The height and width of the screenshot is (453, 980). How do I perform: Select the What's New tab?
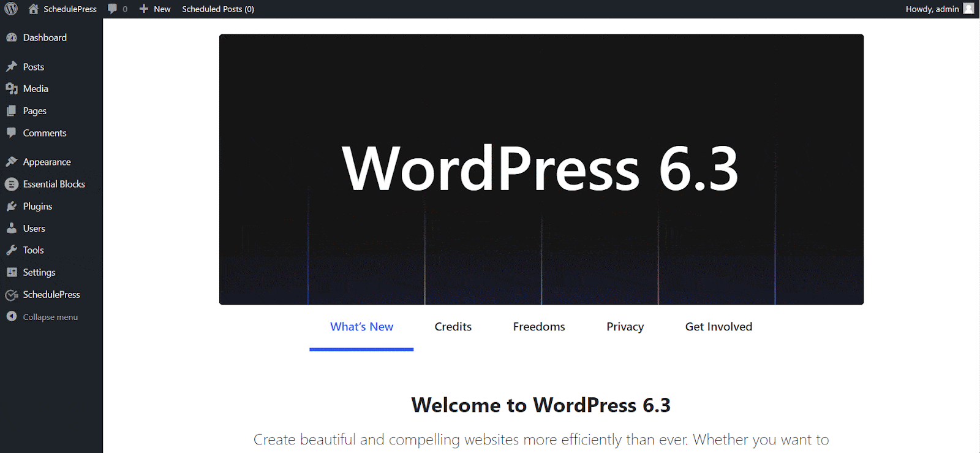coord(361,327)
